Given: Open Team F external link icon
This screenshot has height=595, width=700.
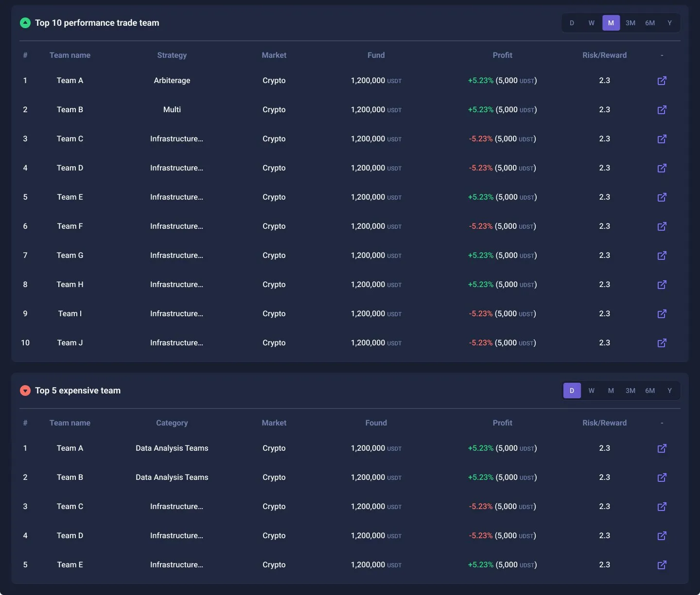Looking at the screenshot, I should pos(662,226).
